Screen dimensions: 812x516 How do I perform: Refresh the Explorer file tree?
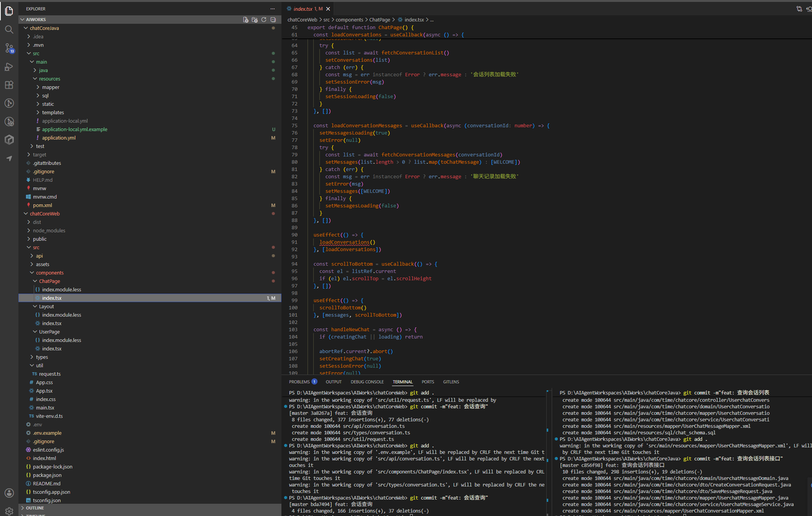264,20
